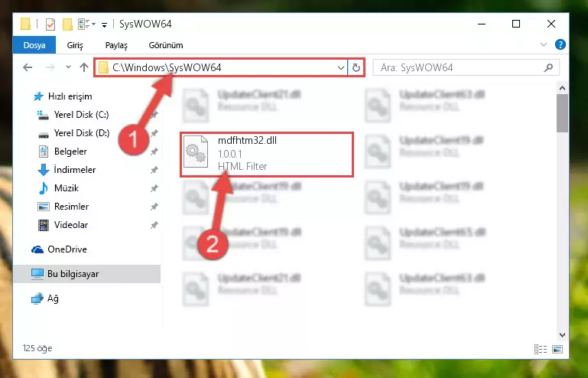Open the Dosya file menu
The height and width of the screenshot is (378, 588).
(x=34, y=45)
